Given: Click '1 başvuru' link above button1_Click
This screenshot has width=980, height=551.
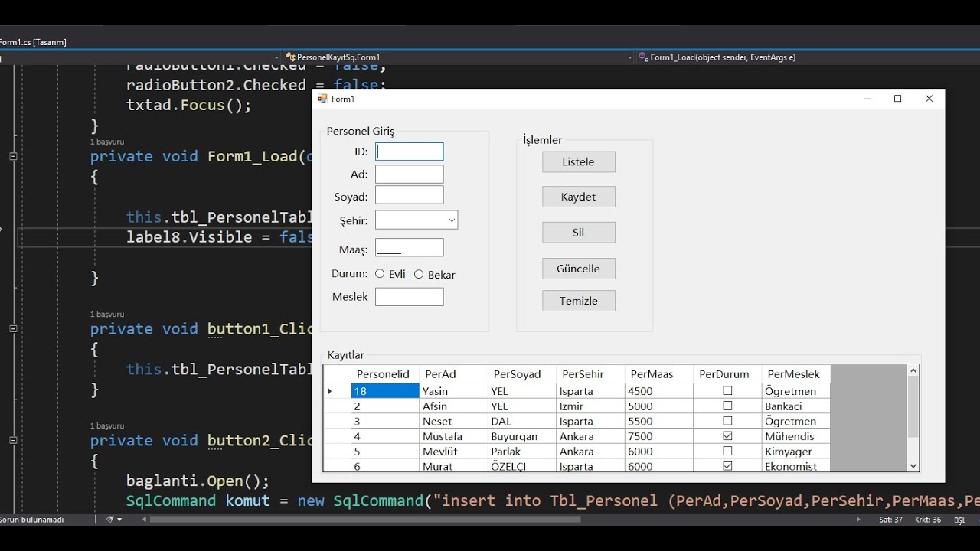Looking at the screenshot, I should pyautogui.click(x=107, y=314).
